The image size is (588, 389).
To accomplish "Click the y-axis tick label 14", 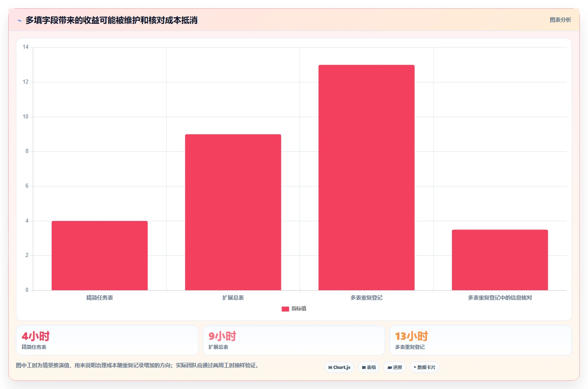I will (x=26, y=47).
